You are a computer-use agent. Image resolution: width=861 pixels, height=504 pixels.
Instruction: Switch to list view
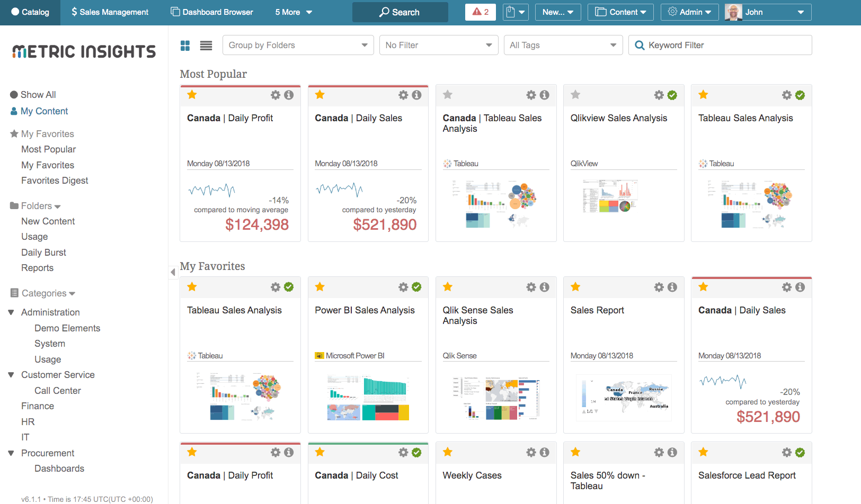click(x=206, y=46)
